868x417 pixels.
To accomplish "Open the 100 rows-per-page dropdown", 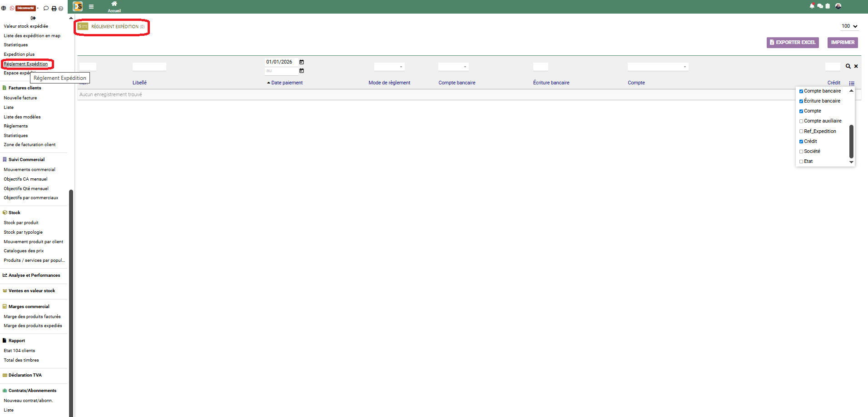I will point(849,26).
